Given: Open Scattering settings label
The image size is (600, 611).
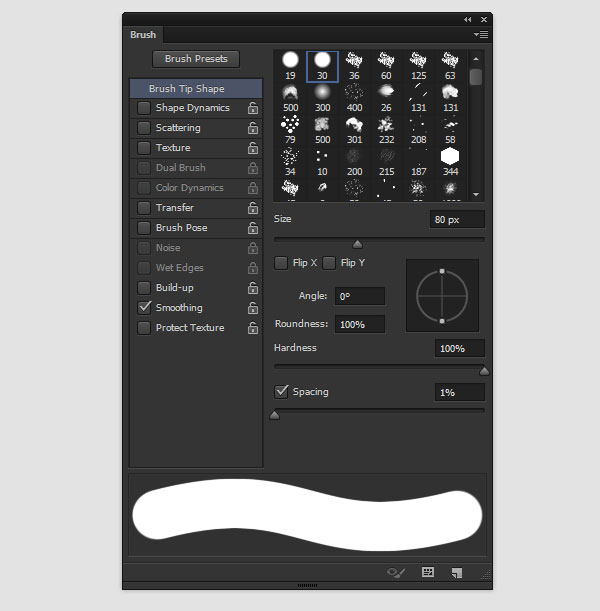Looking at the screenshot, I should click(178, 127).
